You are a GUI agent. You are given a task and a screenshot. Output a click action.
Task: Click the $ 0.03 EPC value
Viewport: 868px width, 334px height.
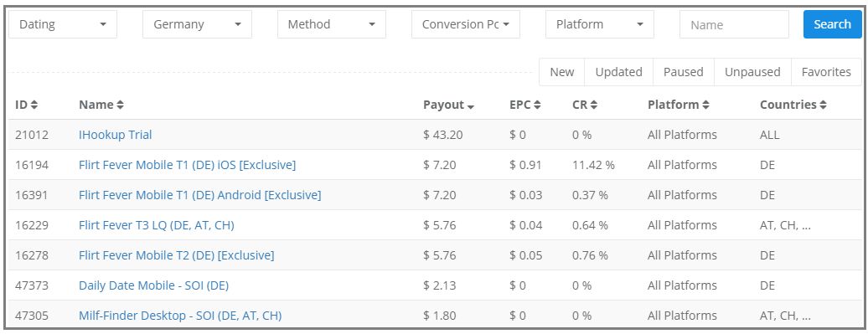pos(526,195)
